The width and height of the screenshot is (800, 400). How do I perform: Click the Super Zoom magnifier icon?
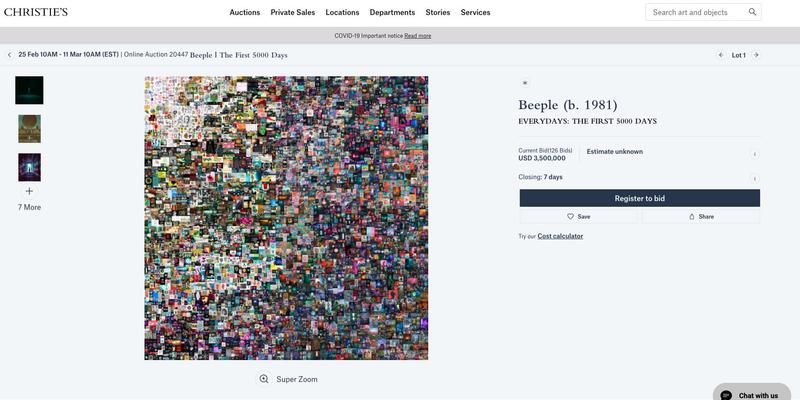264,379
